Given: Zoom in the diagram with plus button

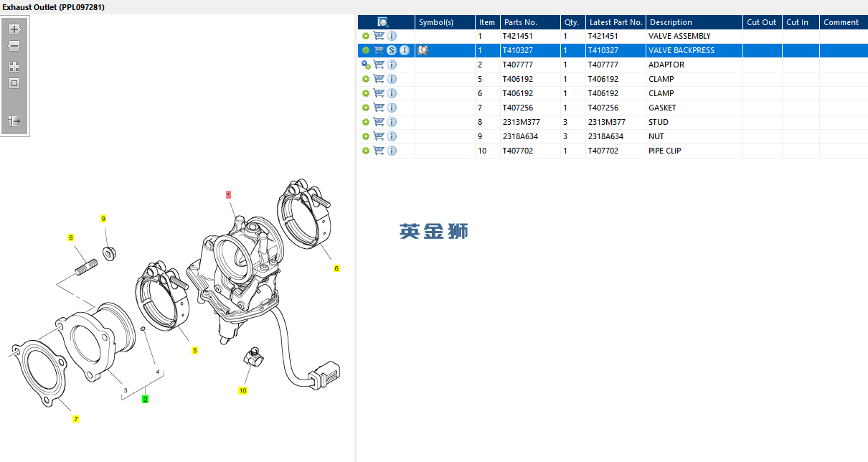Looking at the screenshot, I should (14, 29).
